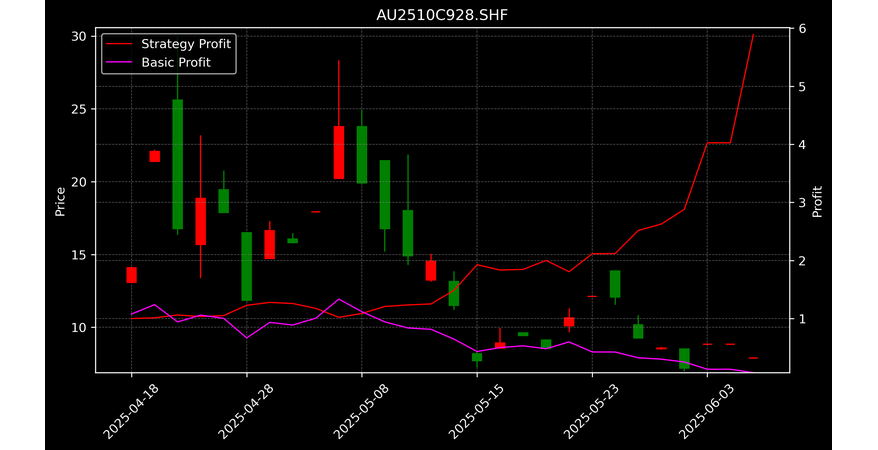Click price axis tick 25
This screenshot has height=450, width=878.
click(79, 109)
